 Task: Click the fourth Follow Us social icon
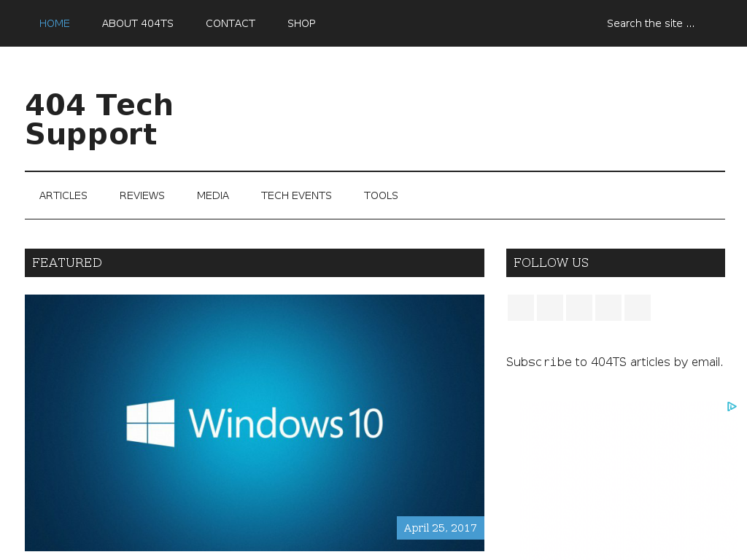[x=608, y=308]
